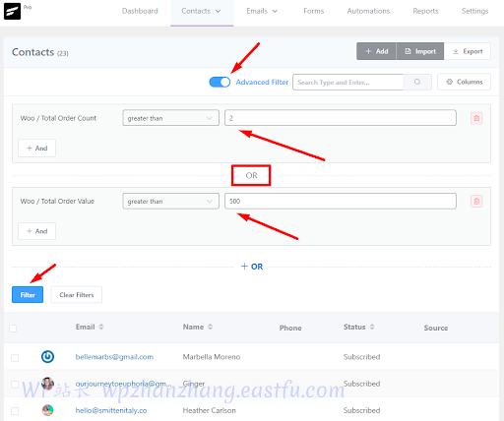Click the Advanced Filter label
The image size is (504, 421).
click(x=262, y=82)
